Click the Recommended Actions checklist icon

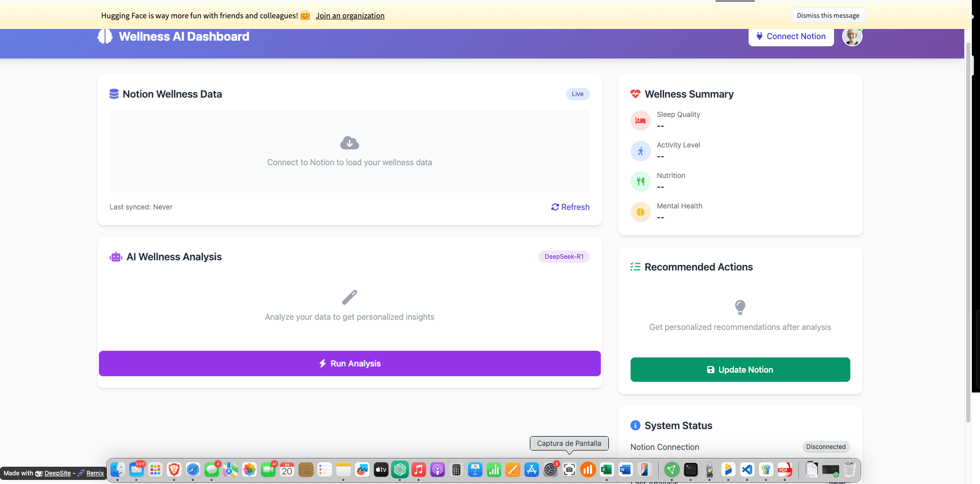(x=635, y=267)
